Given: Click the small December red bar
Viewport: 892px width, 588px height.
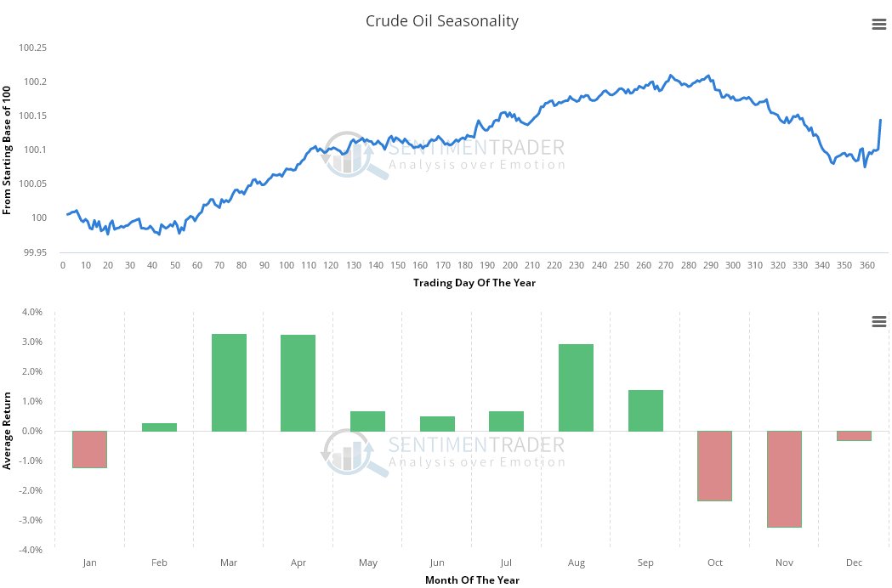Looking at the screenshot, I should coord(854,436).
